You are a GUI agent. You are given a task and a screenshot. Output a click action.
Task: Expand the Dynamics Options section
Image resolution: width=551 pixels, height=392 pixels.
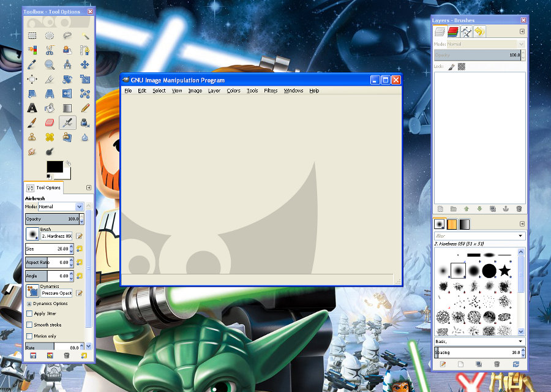(29, 304)
